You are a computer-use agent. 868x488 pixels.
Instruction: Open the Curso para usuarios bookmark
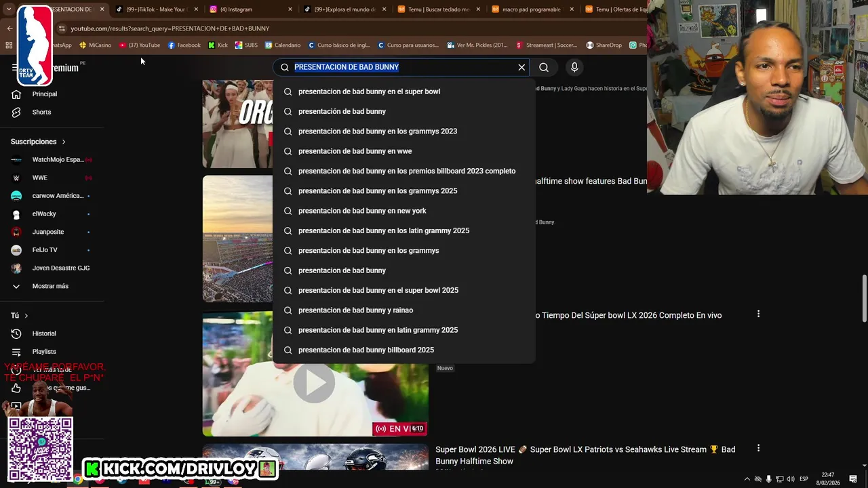point(408,45)
